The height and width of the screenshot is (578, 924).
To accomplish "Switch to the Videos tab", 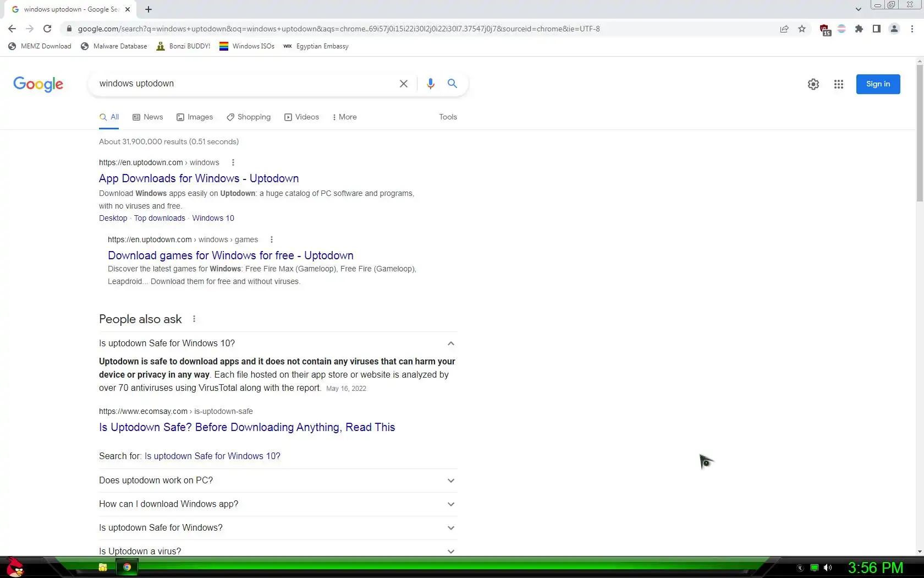I will (301, 117).
